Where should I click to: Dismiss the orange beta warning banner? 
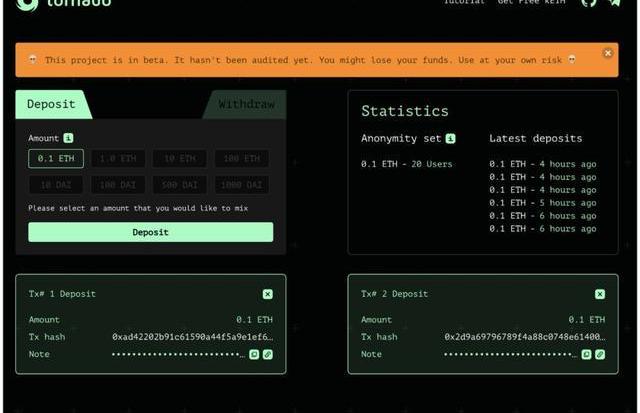608,53
